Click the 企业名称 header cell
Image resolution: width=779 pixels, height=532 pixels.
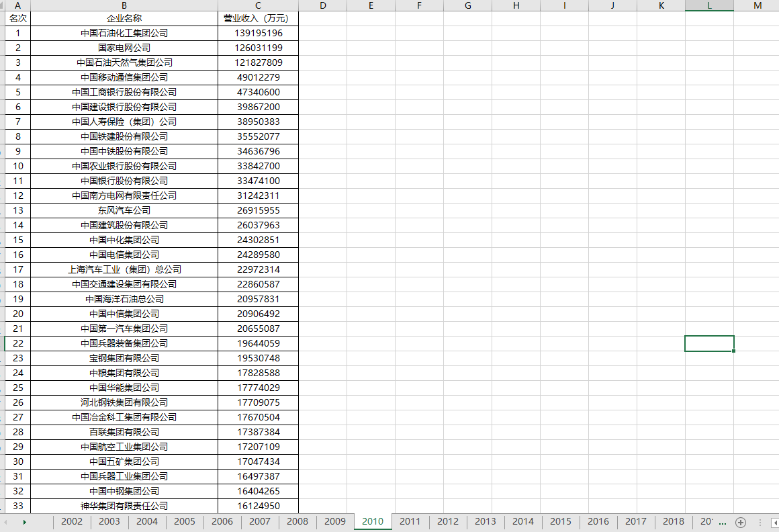pos(124,18)
